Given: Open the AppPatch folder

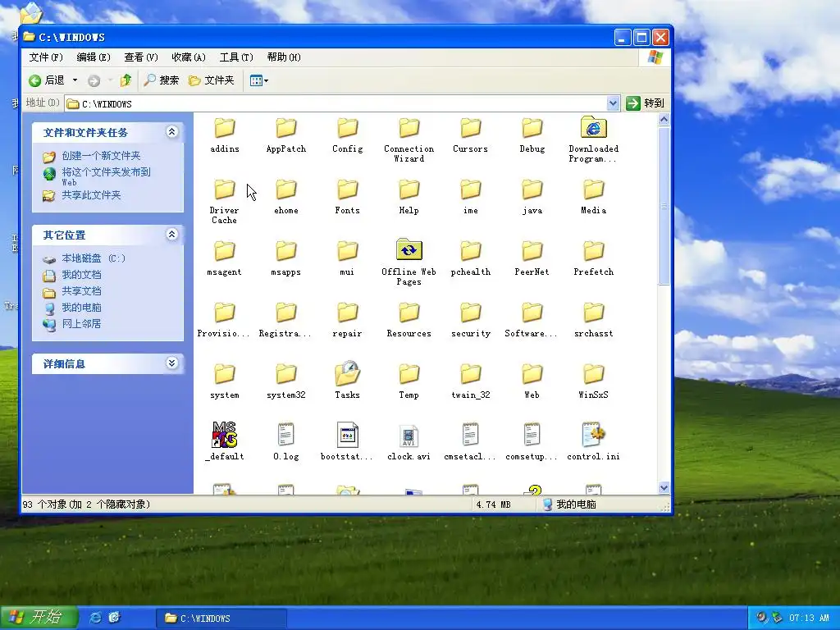Looking at the screenshot, I should (286, 135).
